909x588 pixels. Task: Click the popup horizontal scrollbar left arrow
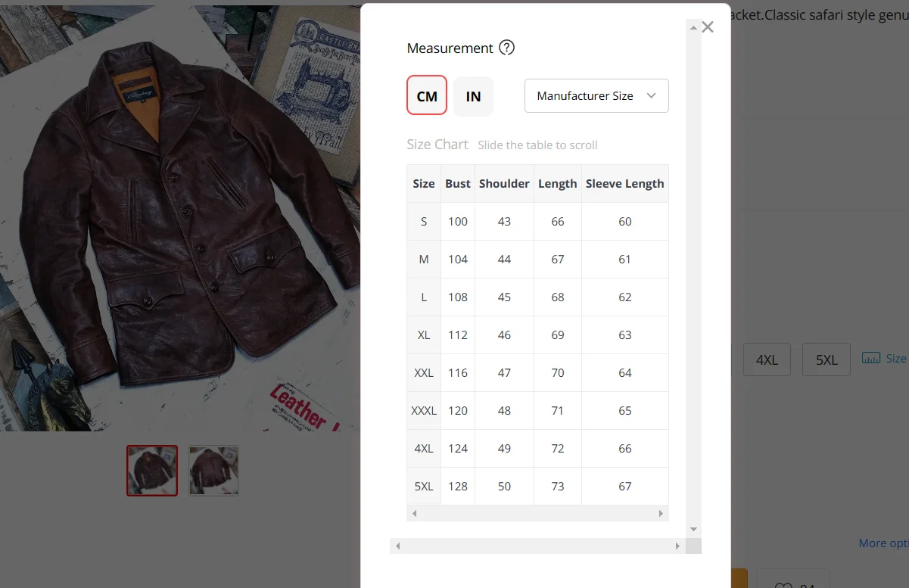tap(397, 546)
